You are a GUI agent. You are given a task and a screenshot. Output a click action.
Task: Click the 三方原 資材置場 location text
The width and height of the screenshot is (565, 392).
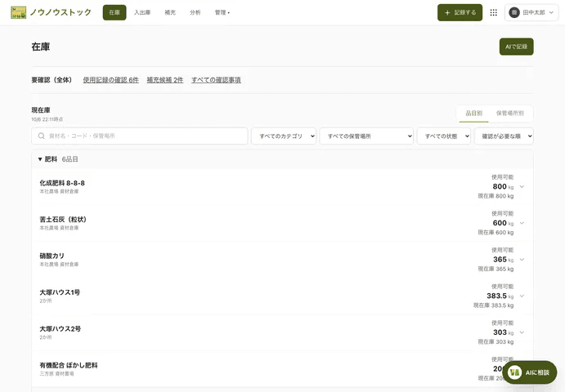coord(56,374)
